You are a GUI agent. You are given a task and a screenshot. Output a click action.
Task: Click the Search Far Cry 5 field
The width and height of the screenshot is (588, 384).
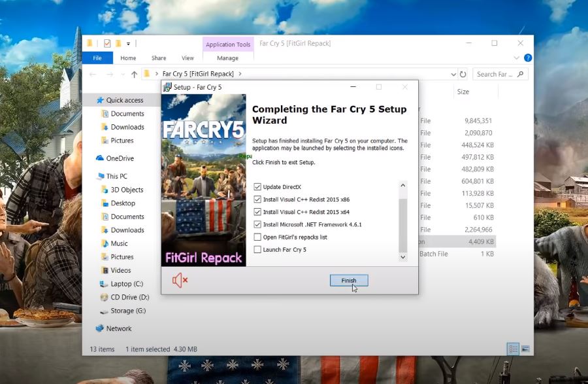click(x=500, y=75)
